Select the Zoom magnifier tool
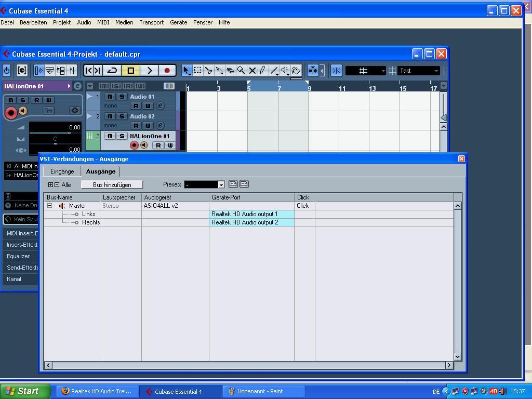Viewport: 532px width, 399px height. [x=241, y=71]
